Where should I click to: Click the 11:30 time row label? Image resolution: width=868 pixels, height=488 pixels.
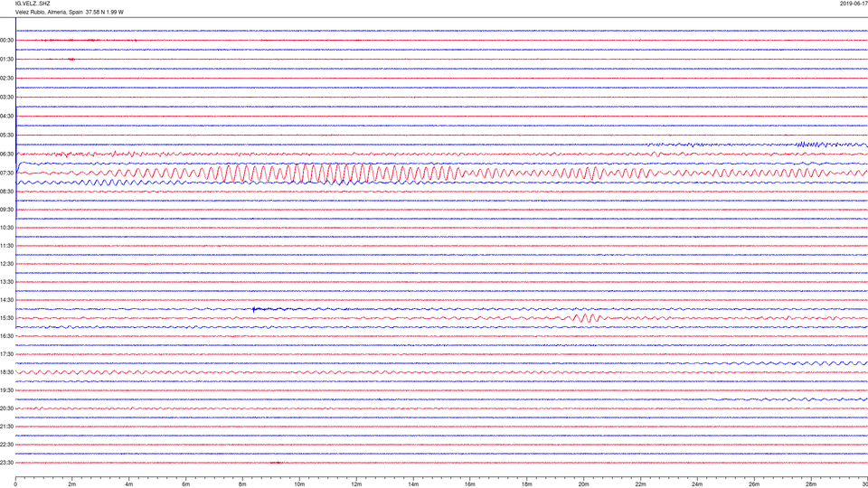click(x=6, y=246)
